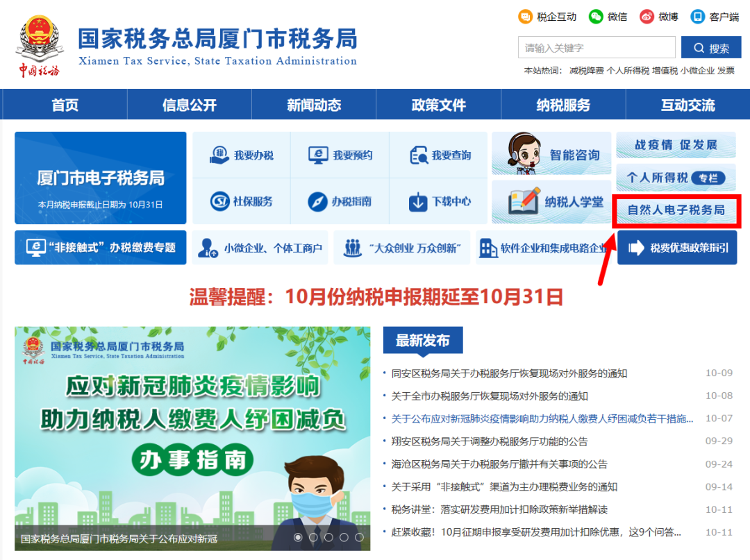Click the 下载中心 download arrow icon

coord(417,202)
